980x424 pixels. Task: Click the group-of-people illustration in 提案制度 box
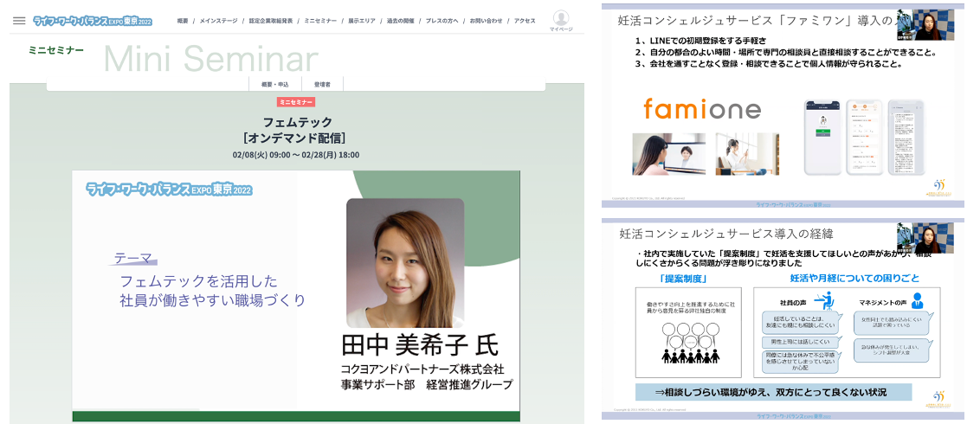(x=690, y=343)
